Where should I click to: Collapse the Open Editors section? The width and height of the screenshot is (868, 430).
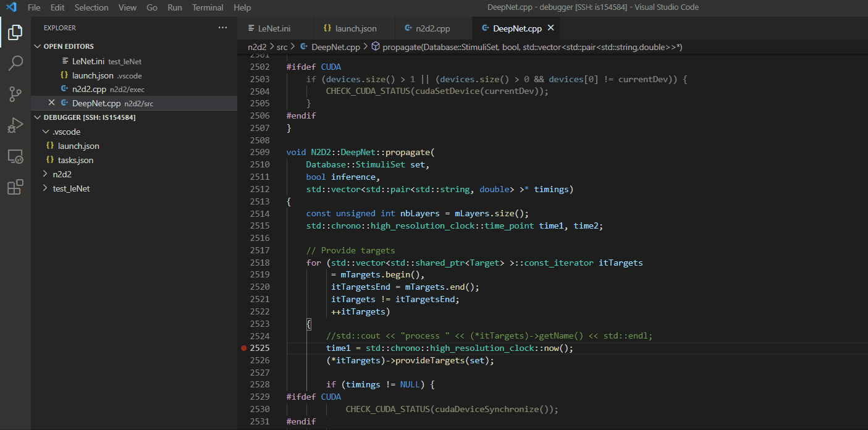(38, 46)
